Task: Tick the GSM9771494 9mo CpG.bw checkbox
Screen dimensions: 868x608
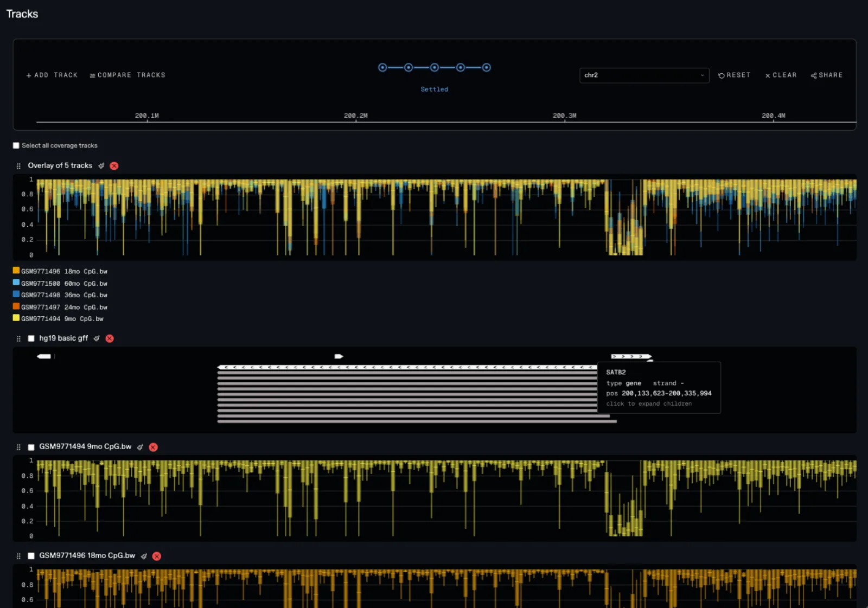Action: point(31,447)
